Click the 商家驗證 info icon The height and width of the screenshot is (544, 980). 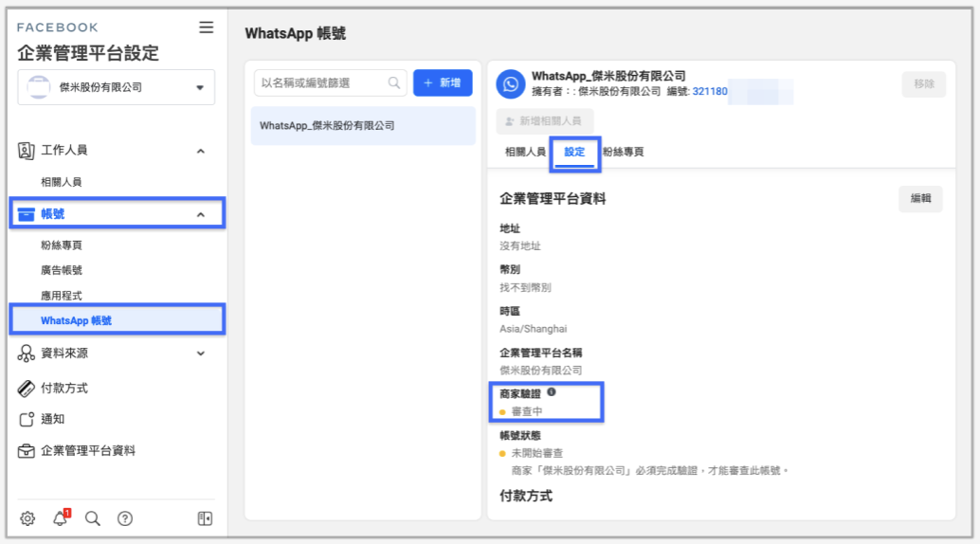tap(552, 392)
